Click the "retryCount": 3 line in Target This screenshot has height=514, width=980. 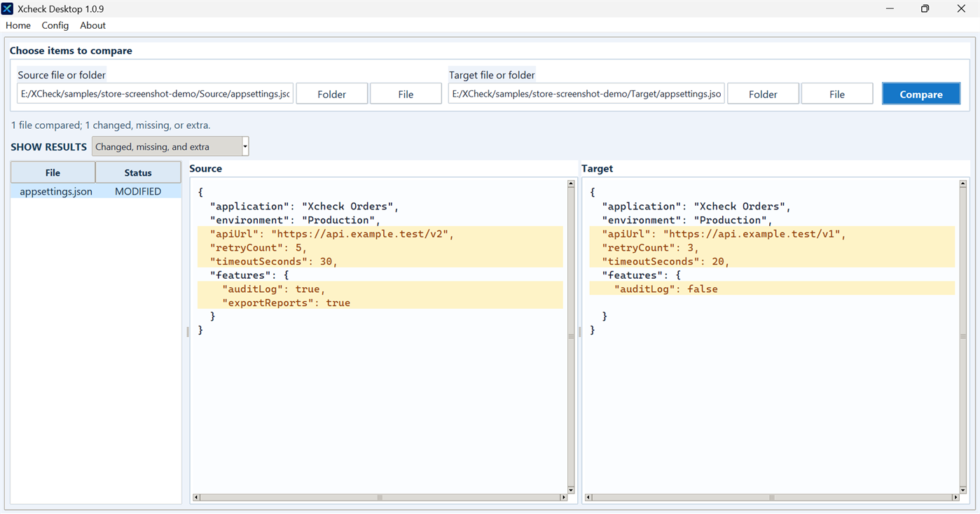pos(772,247)
